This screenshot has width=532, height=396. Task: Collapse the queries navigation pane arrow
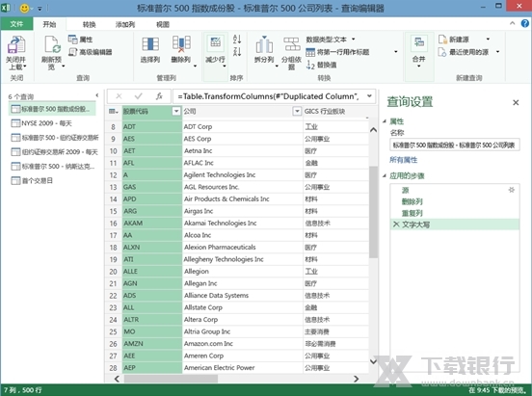coord(97,95)
